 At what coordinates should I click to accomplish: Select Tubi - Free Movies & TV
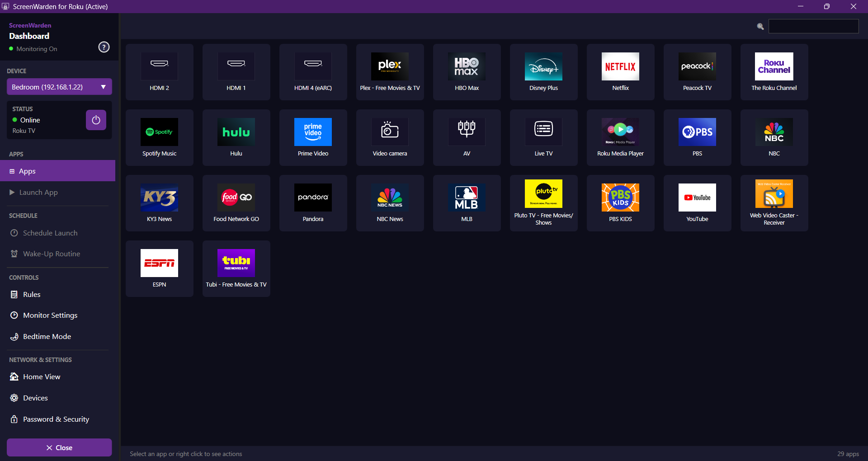pos(236,269)
